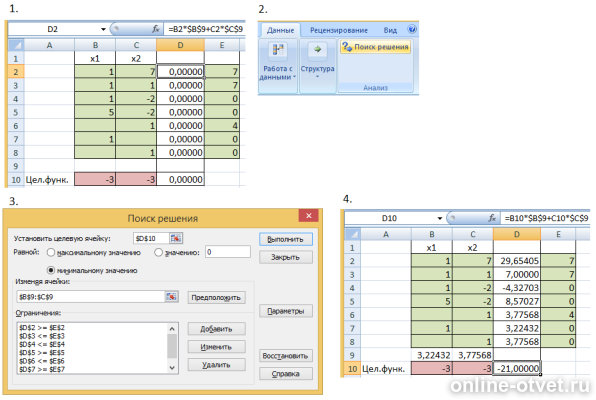Screen dimensions: 596x400
Task: Click select-all corner in sheet 1
Action: coord(16,45)
